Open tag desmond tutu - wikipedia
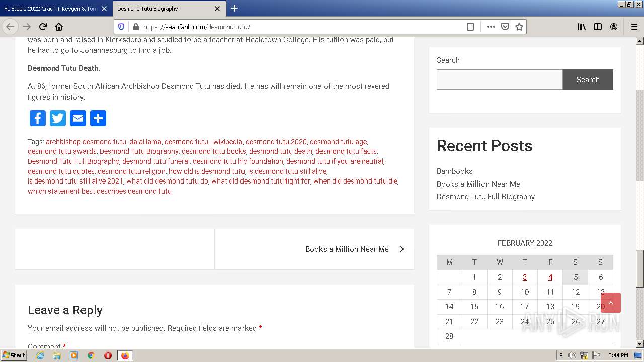Screen dimensions: 644x362 point(203,142)
